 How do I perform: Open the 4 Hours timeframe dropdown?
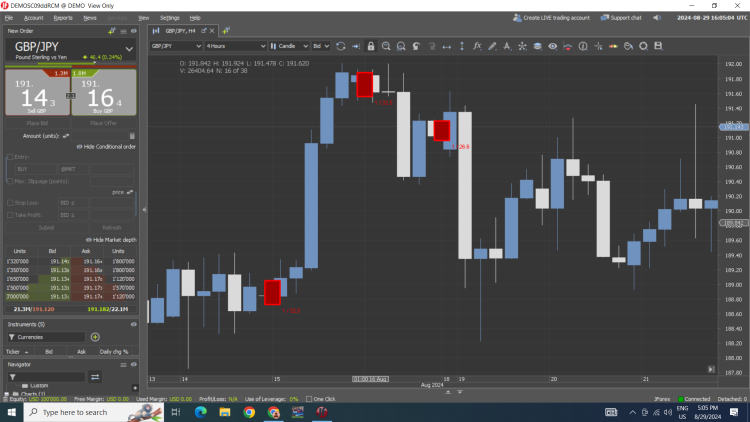tap(235, 46)
